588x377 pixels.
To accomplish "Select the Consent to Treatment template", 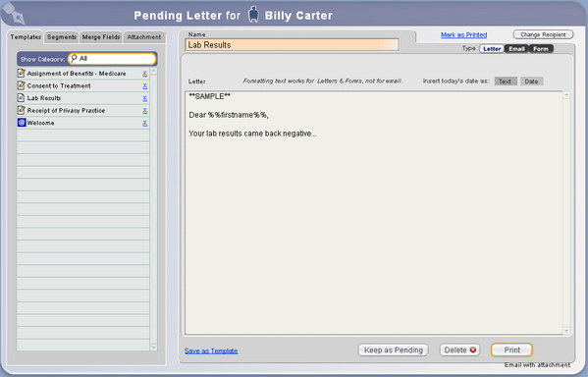I will tap(82, 85).
